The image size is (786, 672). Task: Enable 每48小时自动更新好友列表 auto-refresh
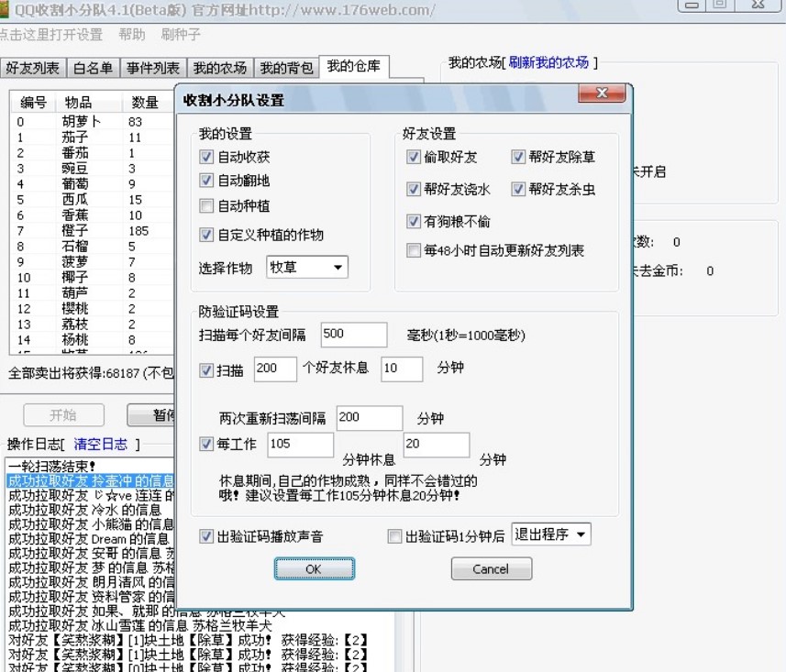pos(415,250)
